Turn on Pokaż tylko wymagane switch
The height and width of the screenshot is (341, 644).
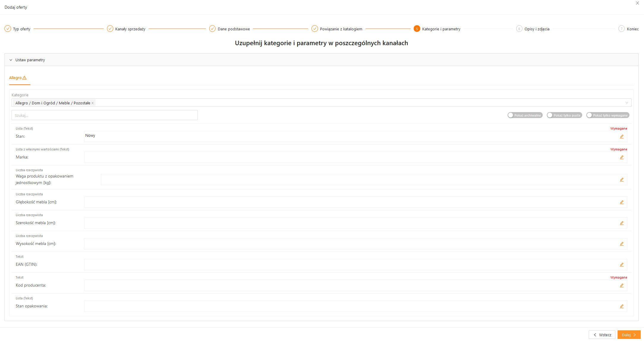(607, 115)
